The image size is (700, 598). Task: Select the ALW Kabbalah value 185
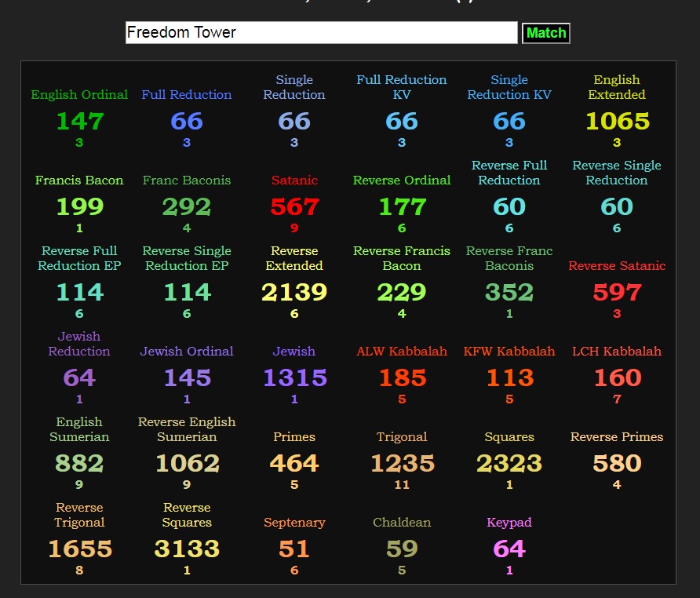tap(403, 377)
